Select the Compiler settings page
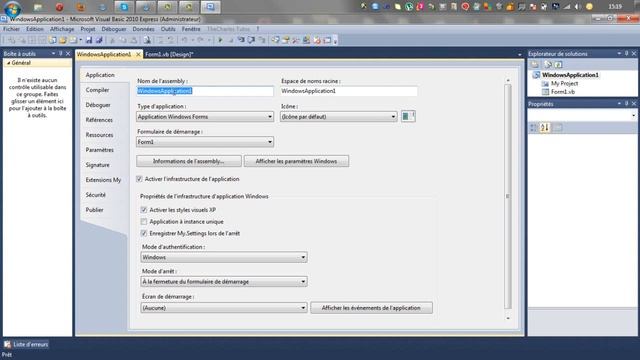 tap(97, 90)
